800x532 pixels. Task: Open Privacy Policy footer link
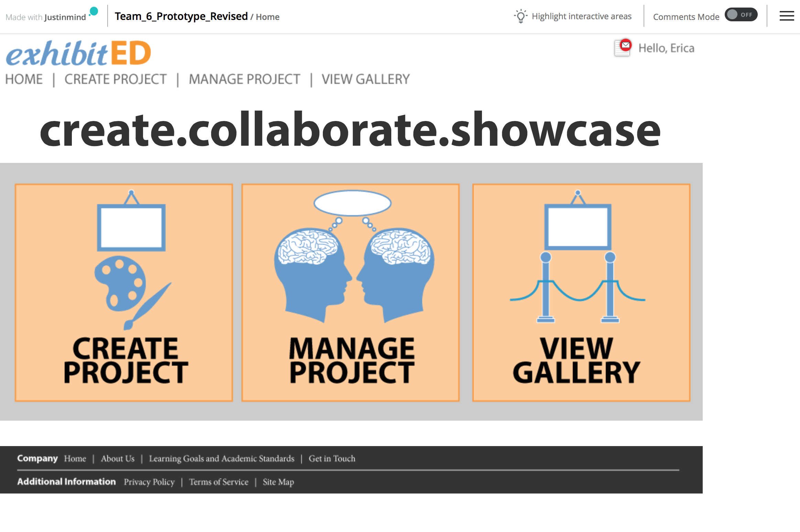149,482
